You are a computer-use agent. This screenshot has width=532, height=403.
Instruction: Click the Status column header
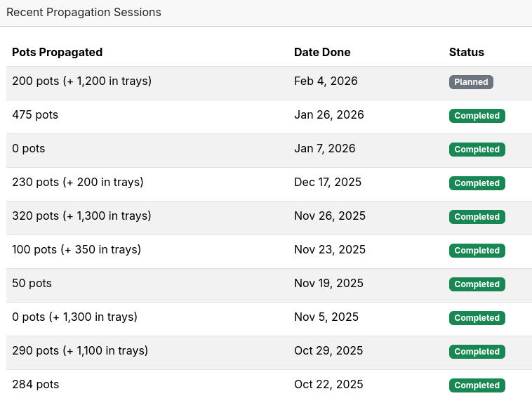(467, 52)
